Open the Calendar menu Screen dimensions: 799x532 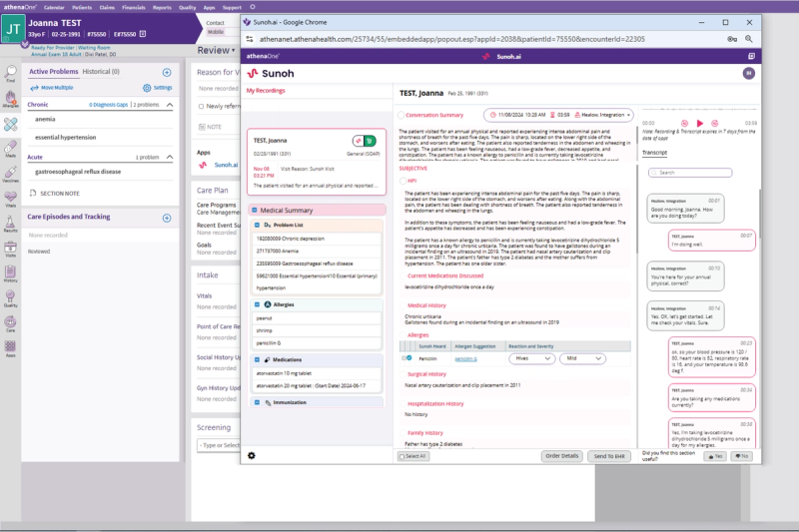[54, 8]
